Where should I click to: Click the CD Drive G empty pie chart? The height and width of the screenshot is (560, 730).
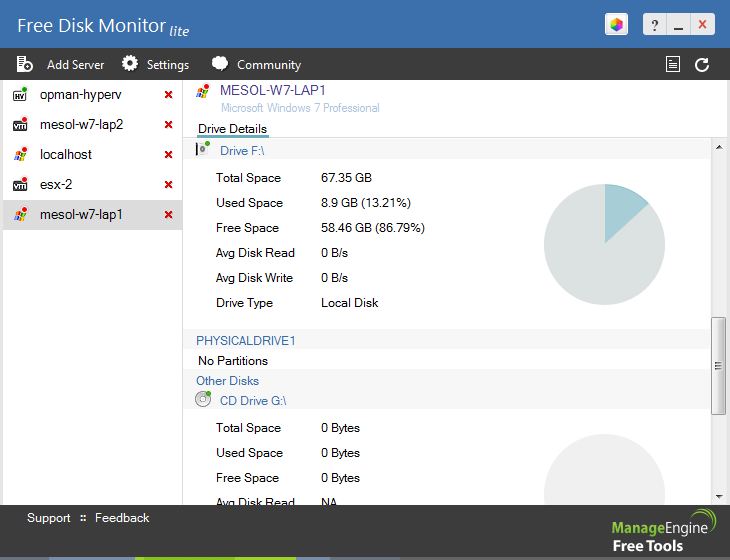(x=604, y=469)
